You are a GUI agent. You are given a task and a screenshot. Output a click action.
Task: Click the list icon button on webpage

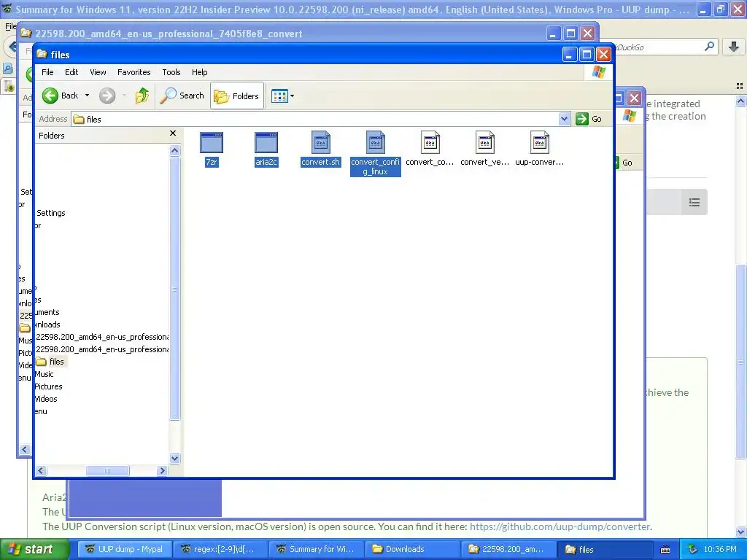[x=694, y=203]
